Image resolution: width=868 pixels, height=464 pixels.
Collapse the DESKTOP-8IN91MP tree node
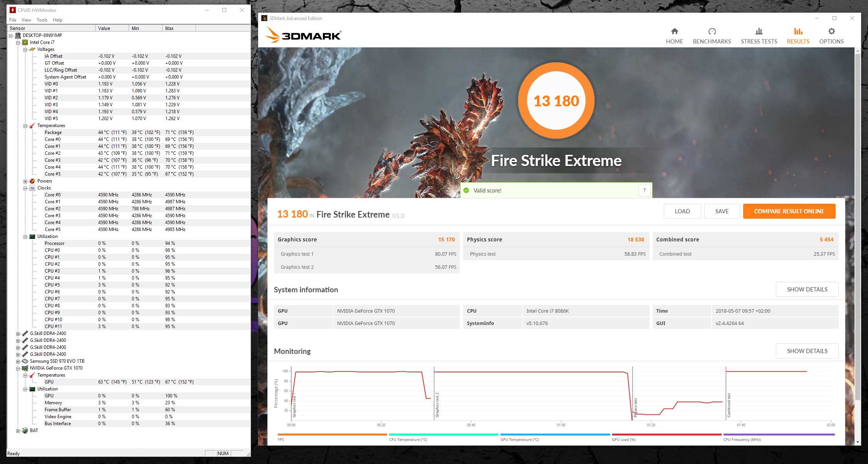[11, 36]
